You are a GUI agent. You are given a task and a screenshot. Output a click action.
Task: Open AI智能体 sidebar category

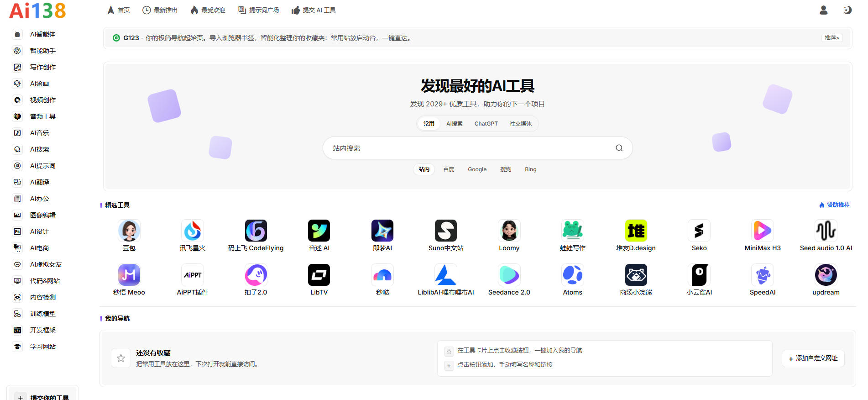tap(42, 34)
